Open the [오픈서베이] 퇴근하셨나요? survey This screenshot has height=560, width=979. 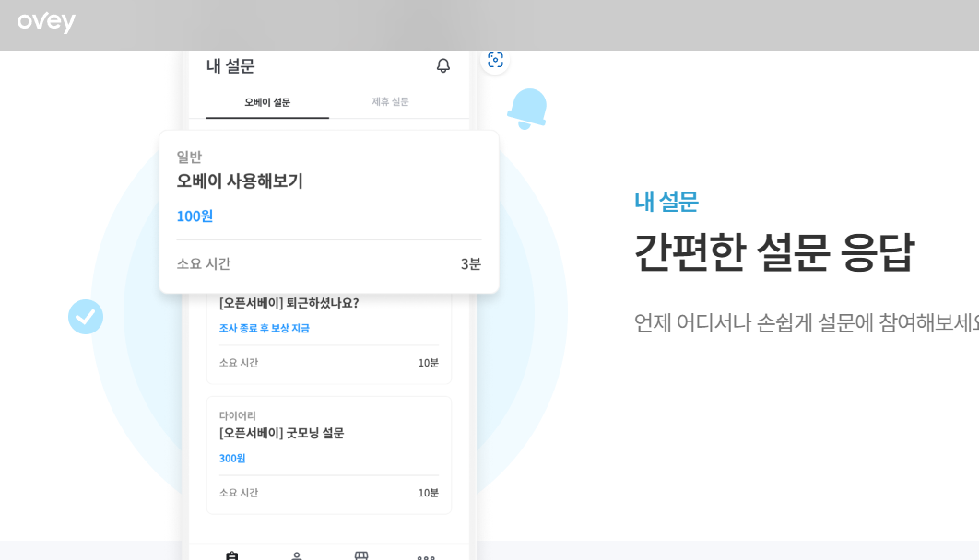point(289,303)
